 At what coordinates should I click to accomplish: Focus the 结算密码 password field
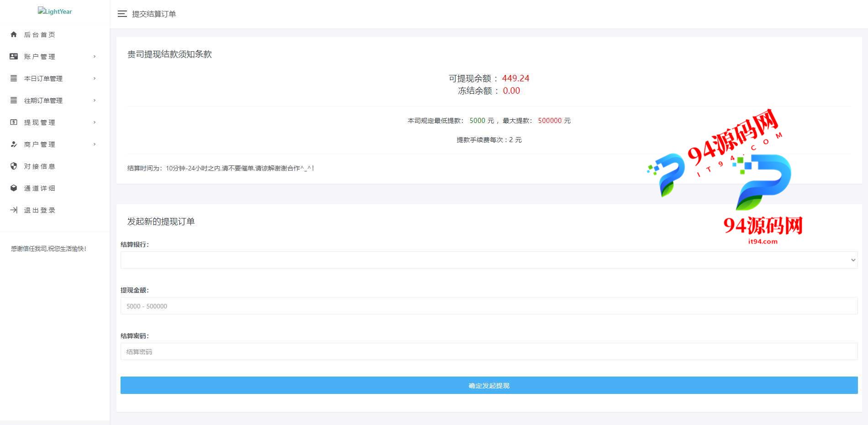pyautogui.click(x=489, y=351)
